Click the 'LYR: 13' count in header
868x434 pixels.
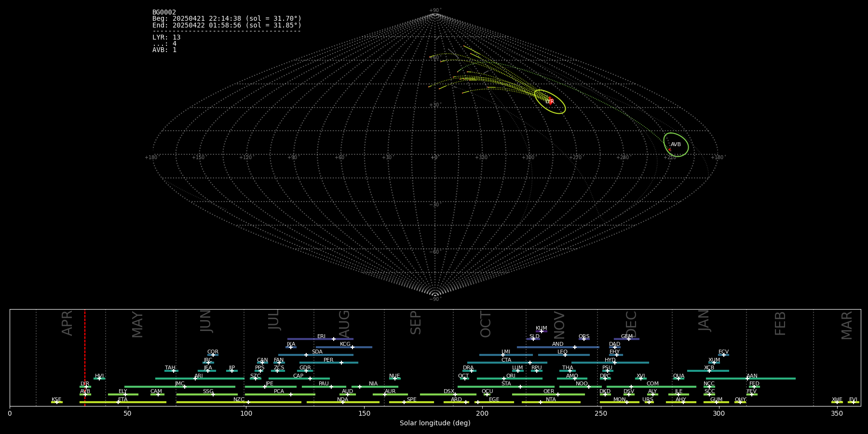click(166, 37)
